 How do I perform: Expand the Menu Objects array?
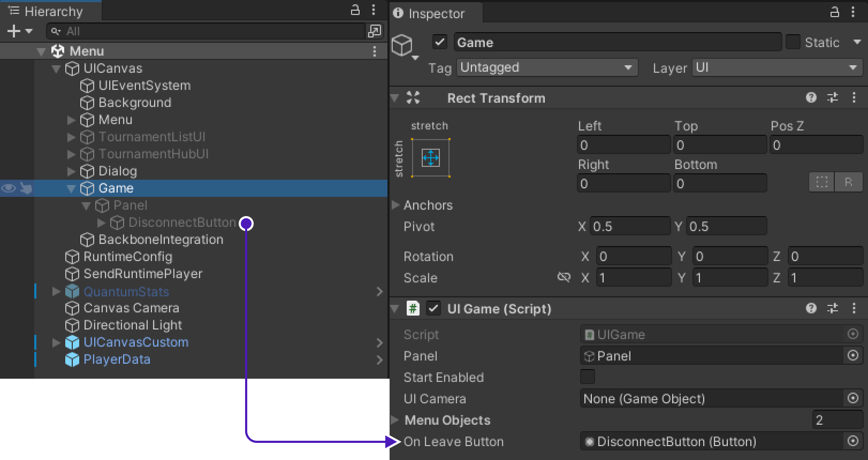[x=395, y=420]
